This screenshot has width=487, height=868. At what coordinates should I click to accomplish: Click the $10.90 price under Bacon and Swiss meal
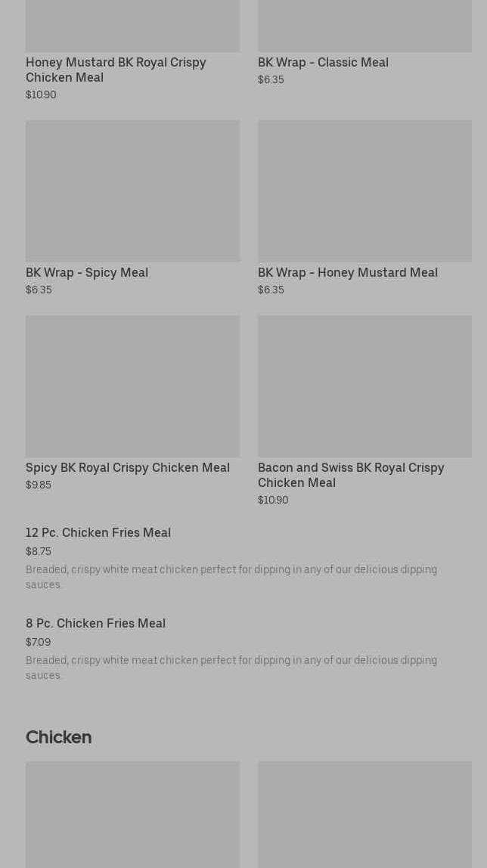[x=274, y=500]
